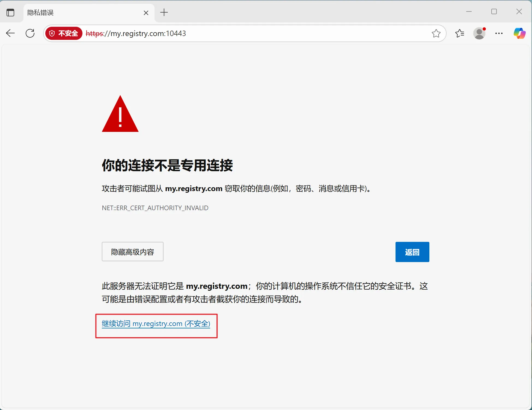Open the tab actions menu icon
The height and width of the screenshot is (410, 532).
coord(10,13)
